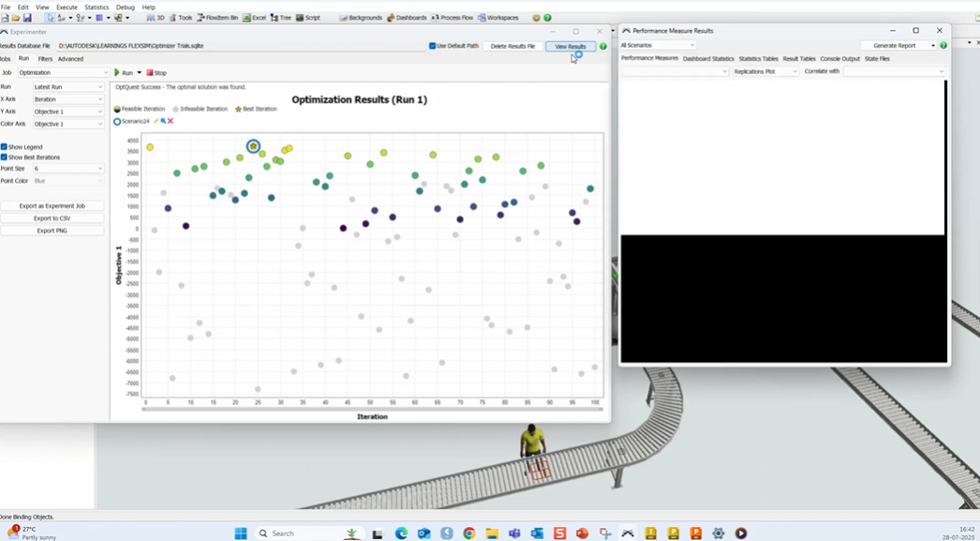Disable the Show Legend checkbox
Screen dimensions: 980x541
point(6,146)
